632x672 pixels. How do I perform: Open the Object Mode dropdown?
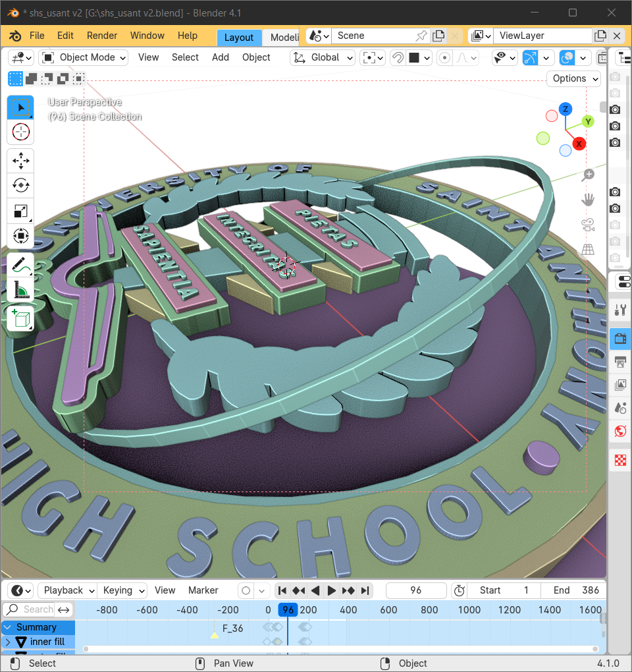84,57
